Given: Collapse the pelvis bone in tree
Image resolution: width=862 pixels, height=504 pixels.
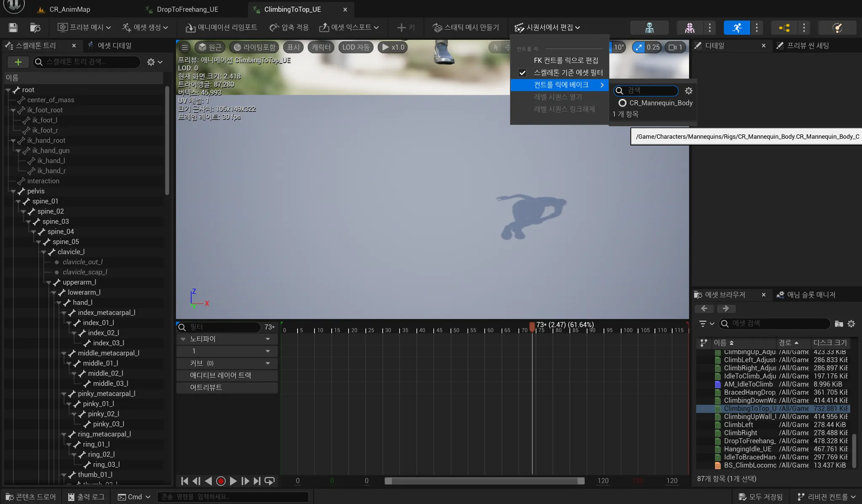Looking at the screenshot, I should point(13,191).
